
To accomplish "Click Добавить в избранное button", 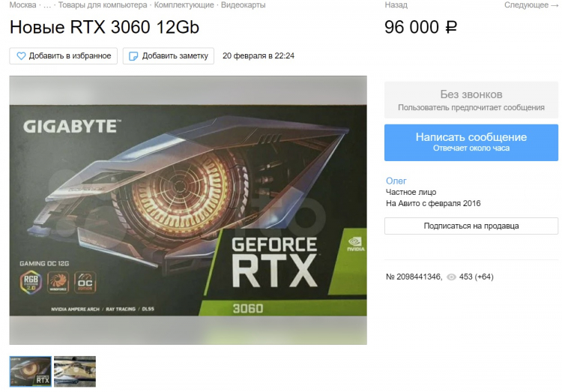I will (64, 56).
